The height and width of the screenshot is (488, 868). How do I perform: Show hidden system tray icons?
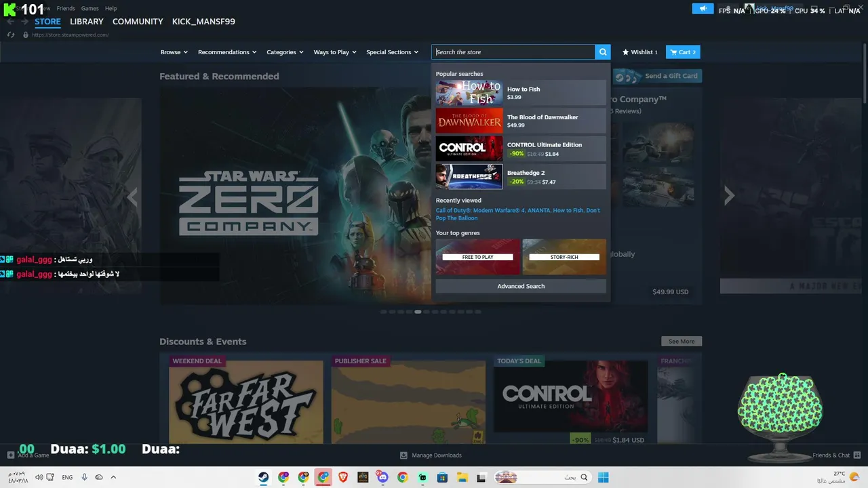[x=113, y=477]
